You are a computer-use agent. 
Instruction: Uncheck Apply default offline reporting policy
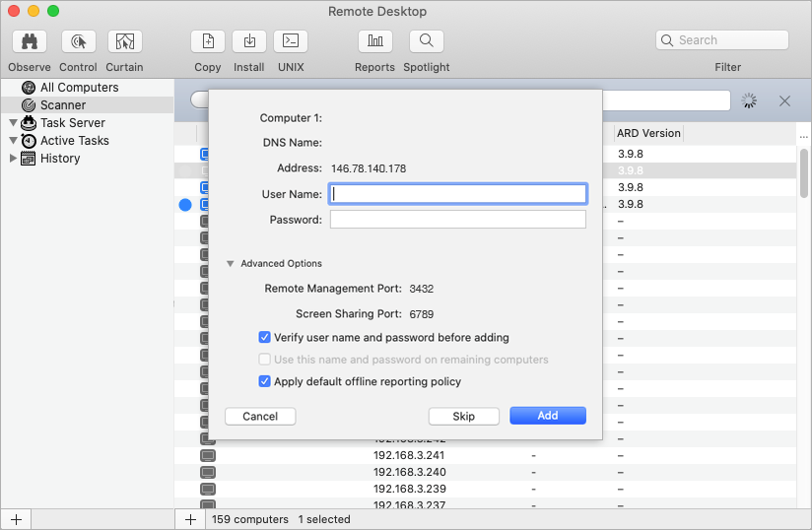click(x=264, y=381)
